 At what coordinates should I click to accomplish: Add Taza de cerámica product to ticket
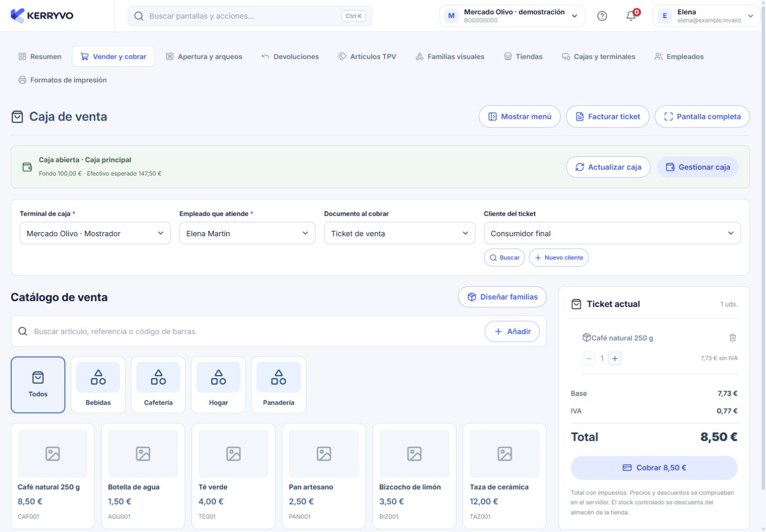point(505,476)
